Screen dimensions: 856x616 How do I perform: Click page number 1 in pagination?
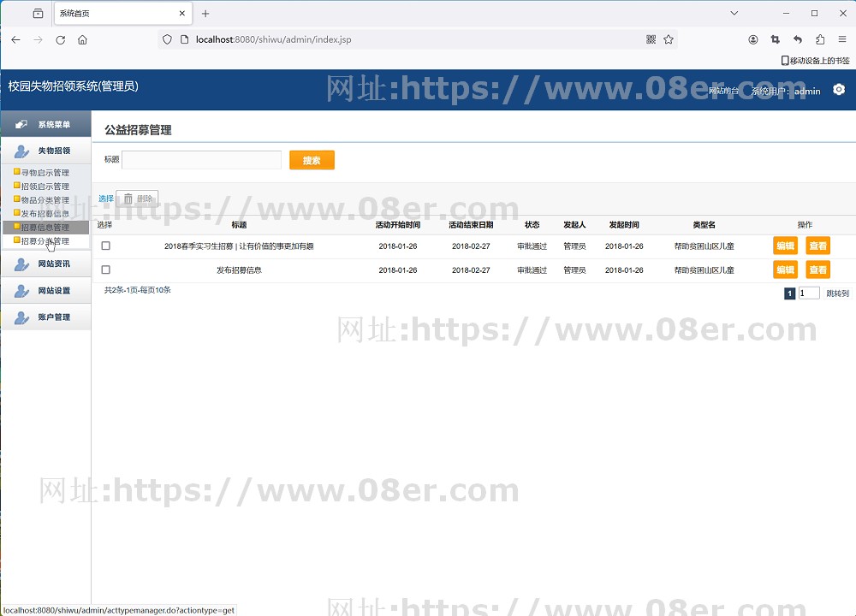pos(789,293)
